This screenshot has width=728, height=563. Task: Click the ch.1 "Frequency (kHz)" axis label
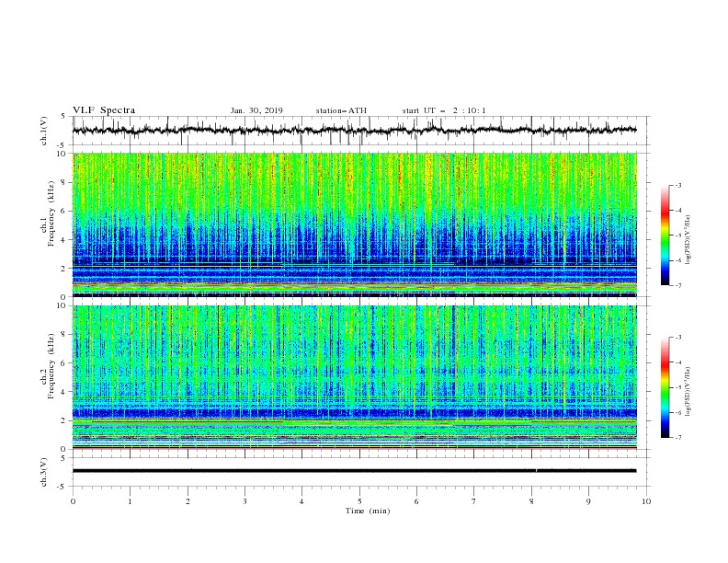click(x=51, y=213)
